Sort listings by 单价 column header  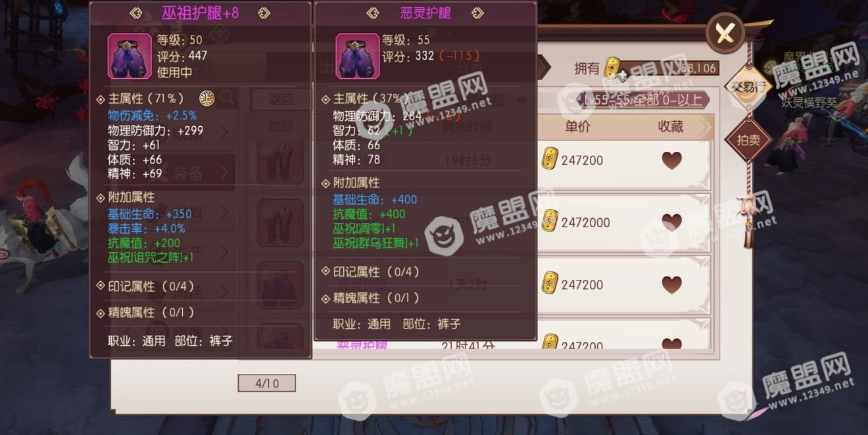coord(577,127)
